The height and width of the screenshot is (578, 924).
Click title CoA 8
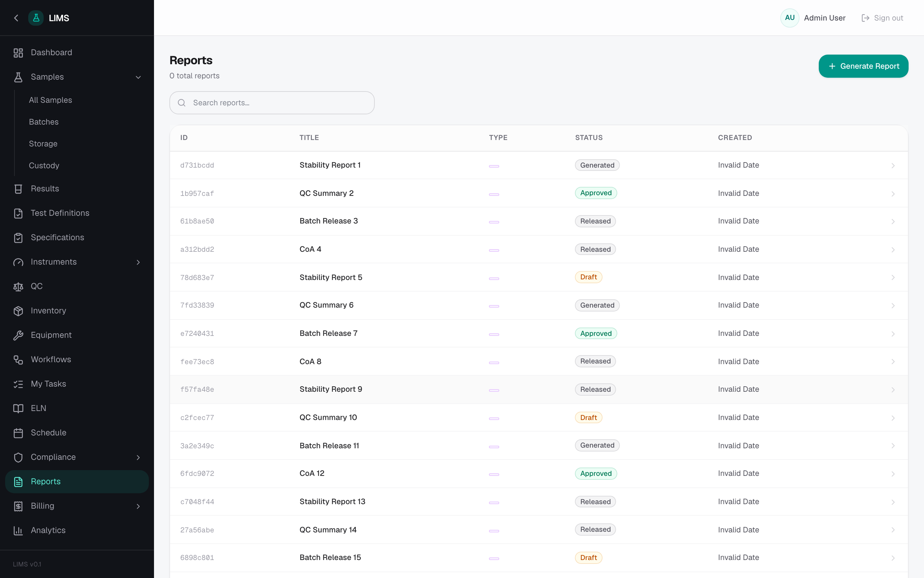tap(310, 362)
